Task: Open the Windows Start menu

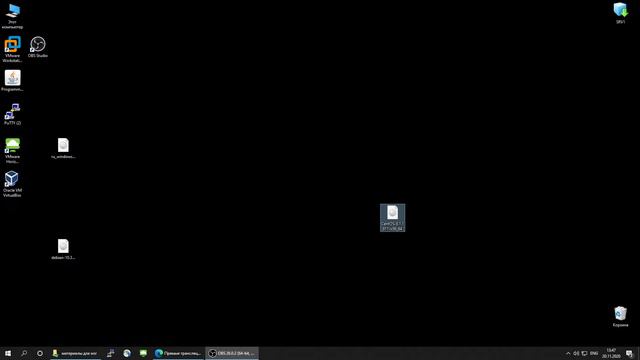Action: (8, 353)
